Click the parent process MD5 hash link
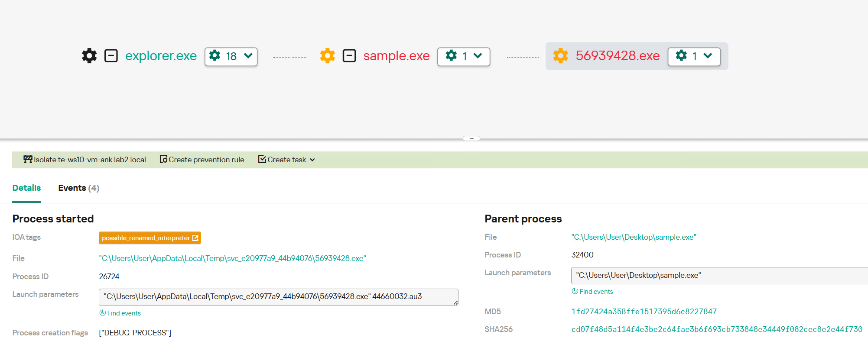Screen dimensions: 868x341 coord(644,312)
